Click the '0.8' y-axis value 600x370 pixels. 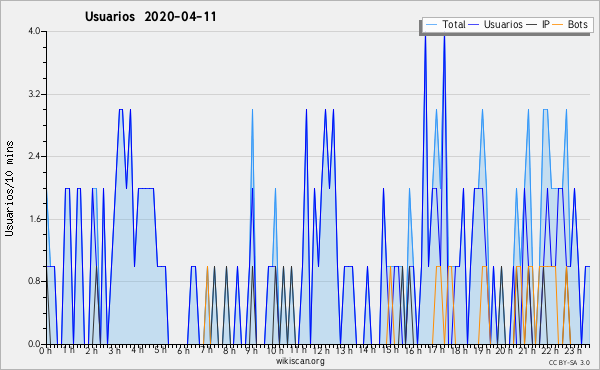tap(34, 281)
